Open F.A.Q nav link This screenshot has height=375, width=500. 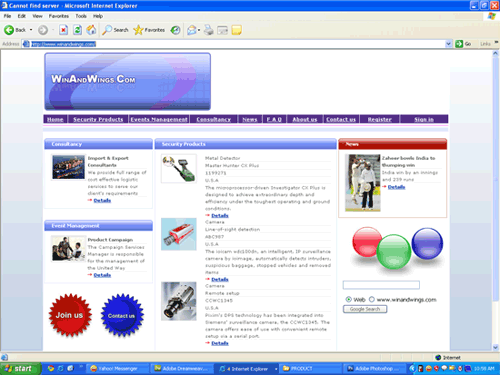click(274, 119)
